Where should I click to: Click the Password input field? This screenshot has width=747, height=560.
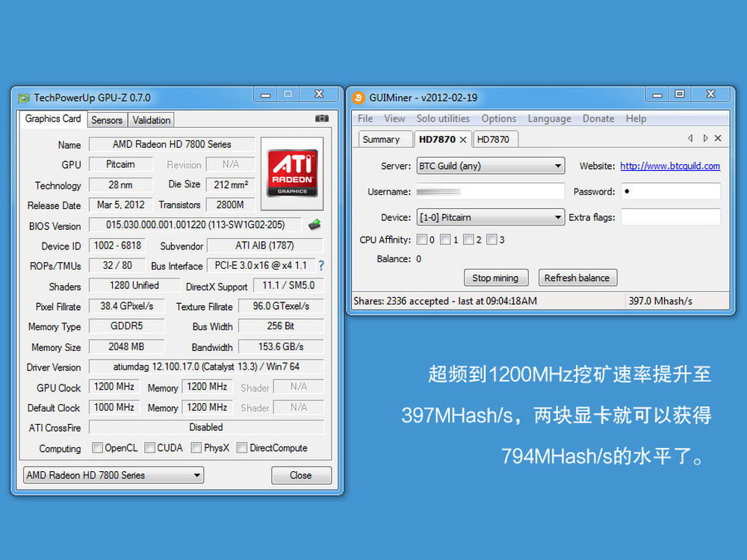(671, 191)
